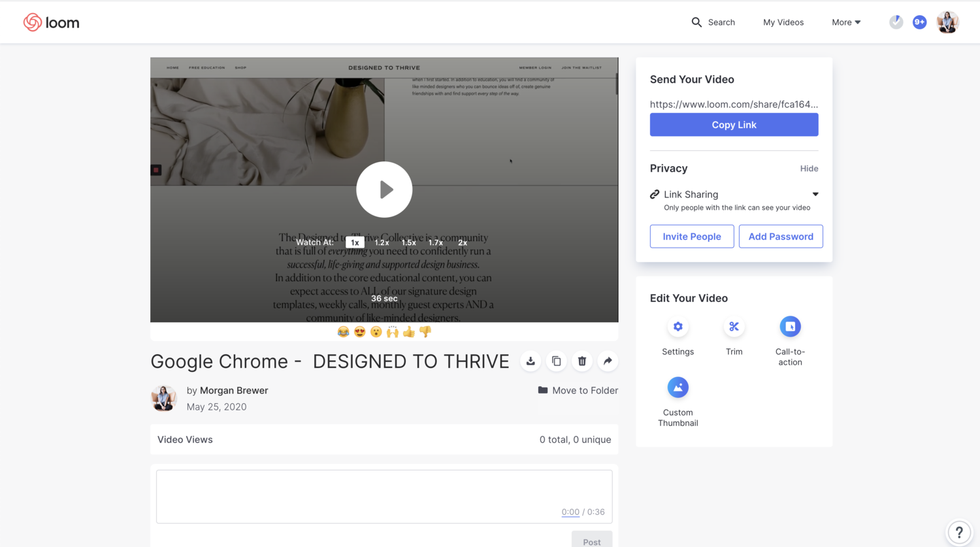This screenshot has width=980, height=547.
Task: Expand the More dropdown menu
Action: 846,22
